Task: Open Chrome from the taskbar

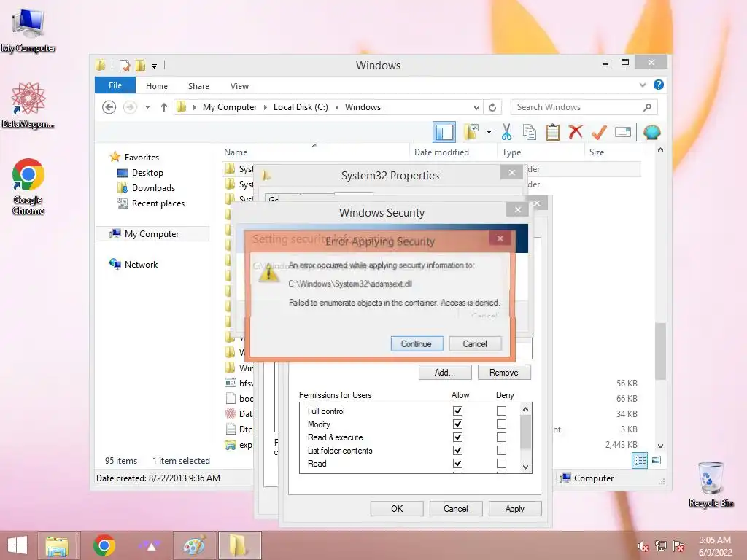Action: (104, 545)
